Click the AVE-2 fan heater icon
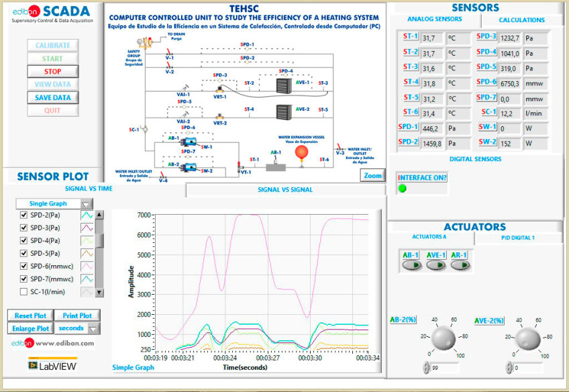The width and height of the screenshot is (569, 392). point(284,112)
